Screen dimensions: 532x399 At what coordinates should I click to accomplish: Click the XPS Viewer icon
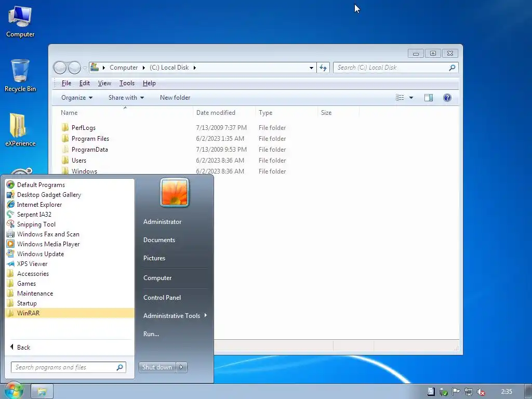pyautogui.click(x=10, y=263)
